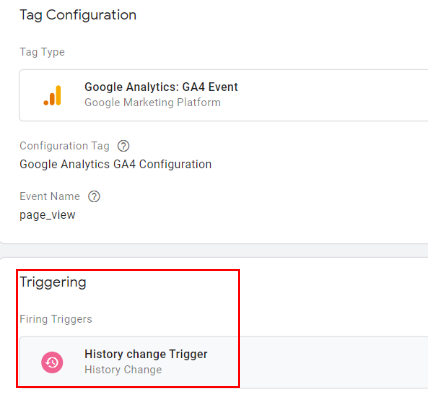This screenshot has height=400, width=428.
Task: Click the Event Name label text
Action: (50, 196)
